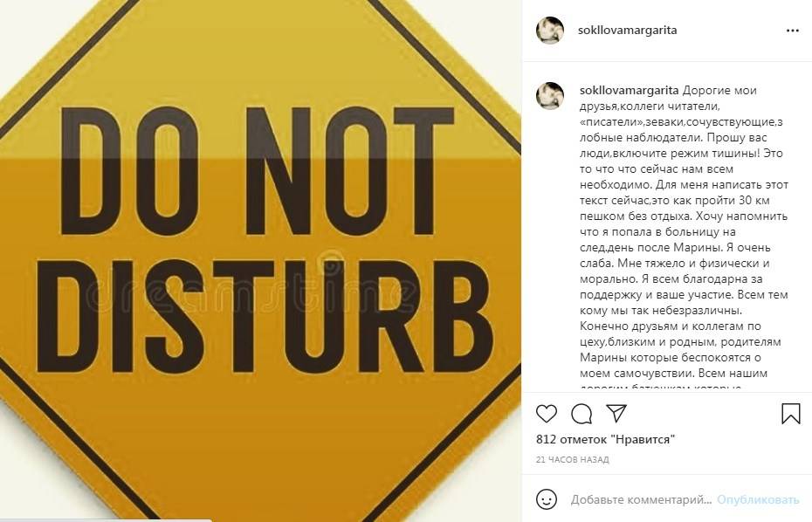Viewport: 812px width, 522px height.
Task: Share post using paper plane icon
Action: (x=616, y=413)
